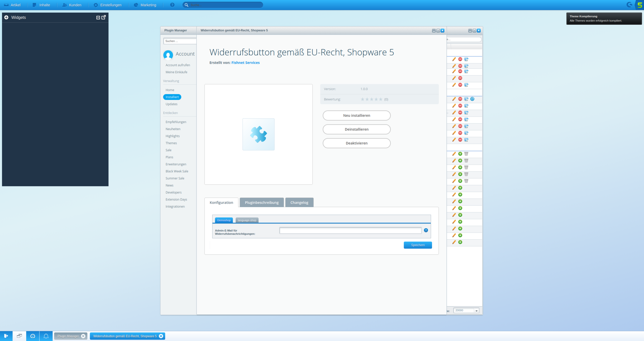Open the Extension Days section
This screenshot has width=644, height=341.
176,200
